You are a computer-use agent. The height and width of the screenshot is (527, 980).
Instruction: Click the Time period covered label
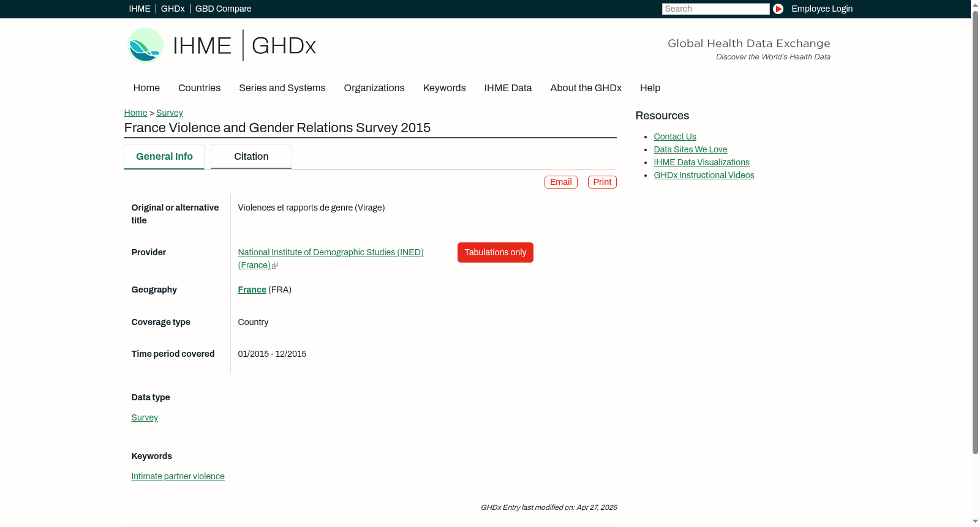(173, 354)
